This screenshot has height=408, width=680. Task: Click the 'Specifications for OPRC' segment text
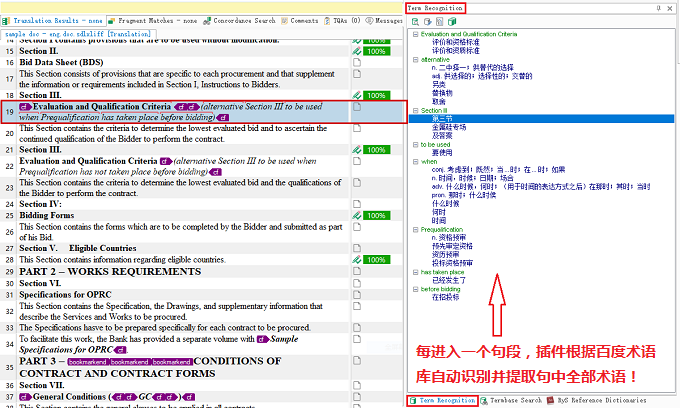[65, 294]
